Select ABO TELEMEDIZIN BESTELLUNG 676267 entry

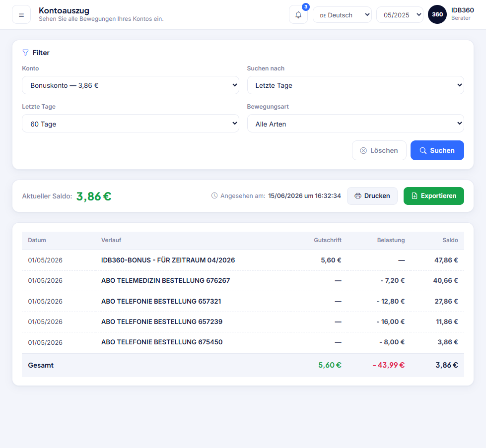click(x=243, y=281)
